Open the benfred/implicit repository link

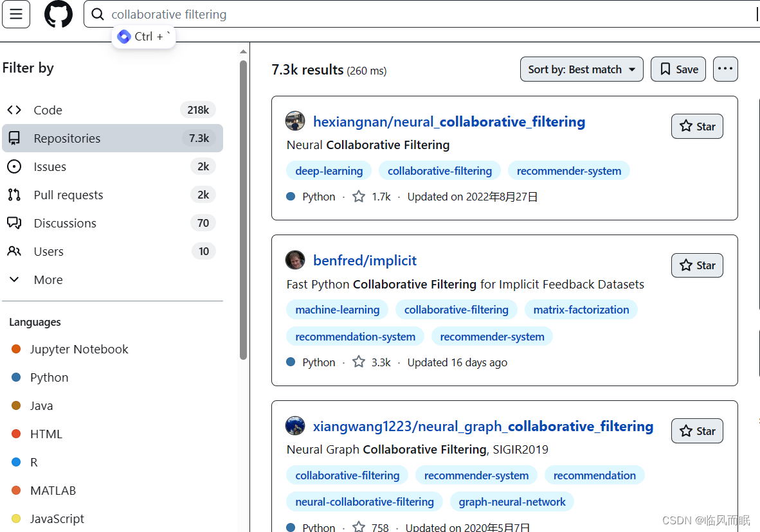[365, 260]
